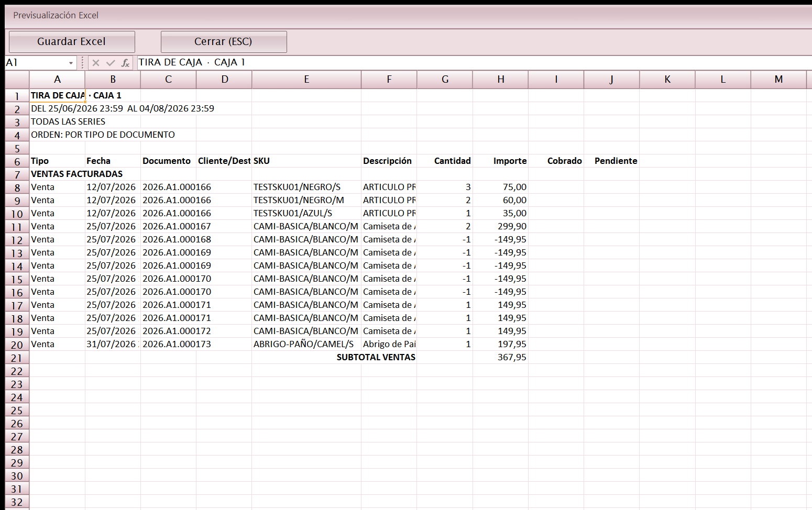Click importe value 299,90
The width and height of the screenshot is (812, 510).
(500, 226)
